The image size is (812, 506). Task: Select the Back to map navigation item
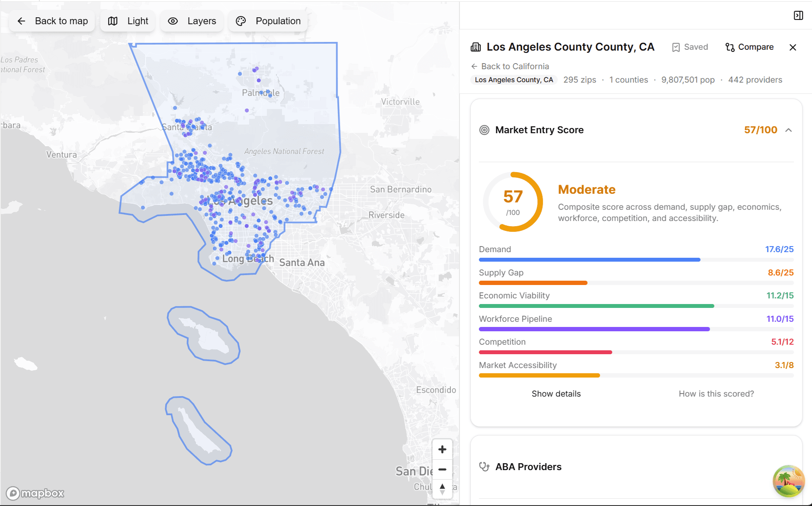point(52,20)
